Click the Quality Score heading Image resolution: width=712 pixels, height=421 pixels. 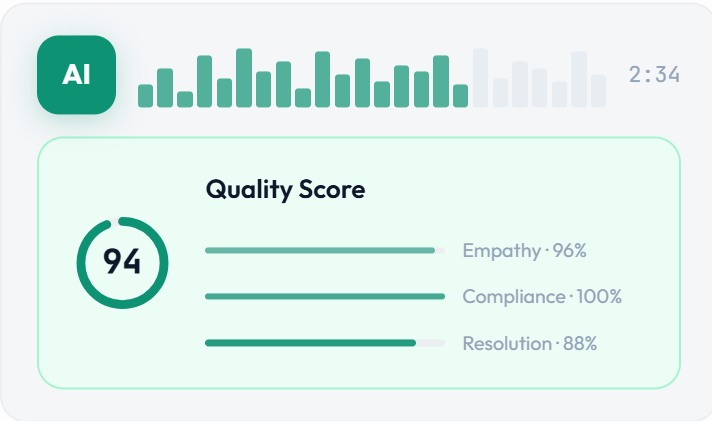[x=285, y=189]
